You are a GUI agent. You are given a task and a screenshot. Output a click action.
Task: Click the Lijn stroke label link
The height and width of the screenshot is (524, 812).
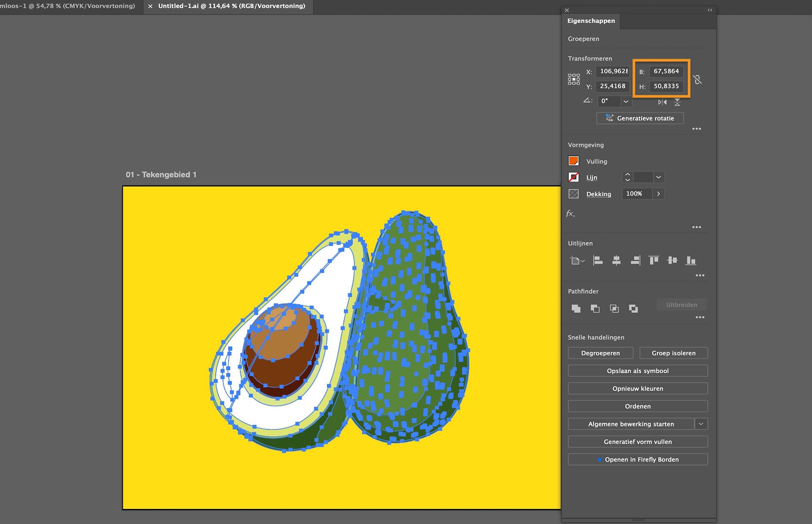[592, 177]
